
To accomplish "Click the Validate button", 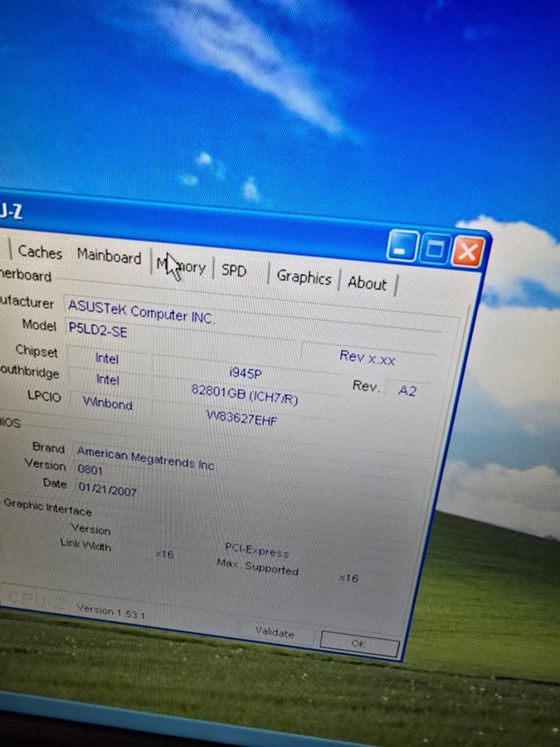I will coord(275,632).
